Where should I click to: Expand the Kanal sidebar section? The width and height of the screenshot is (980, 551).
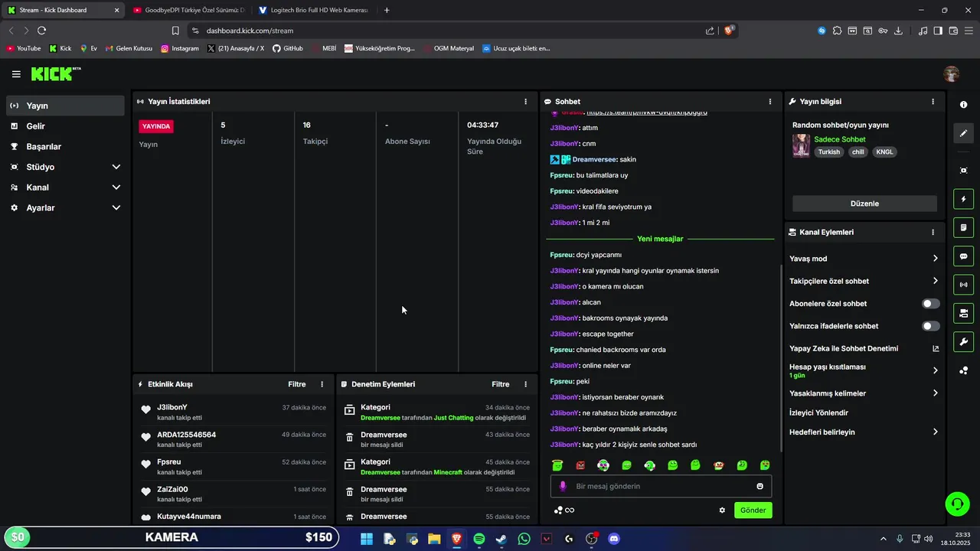tap(65, 187)
